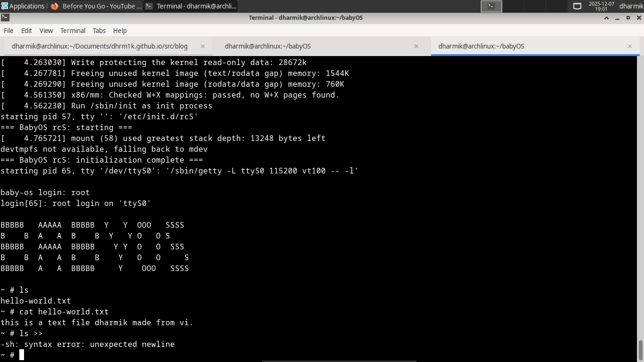Close the blog directory tab with its × button
Image resolution: width=644 pixels, height=362 pixels.
coord(203,46)
